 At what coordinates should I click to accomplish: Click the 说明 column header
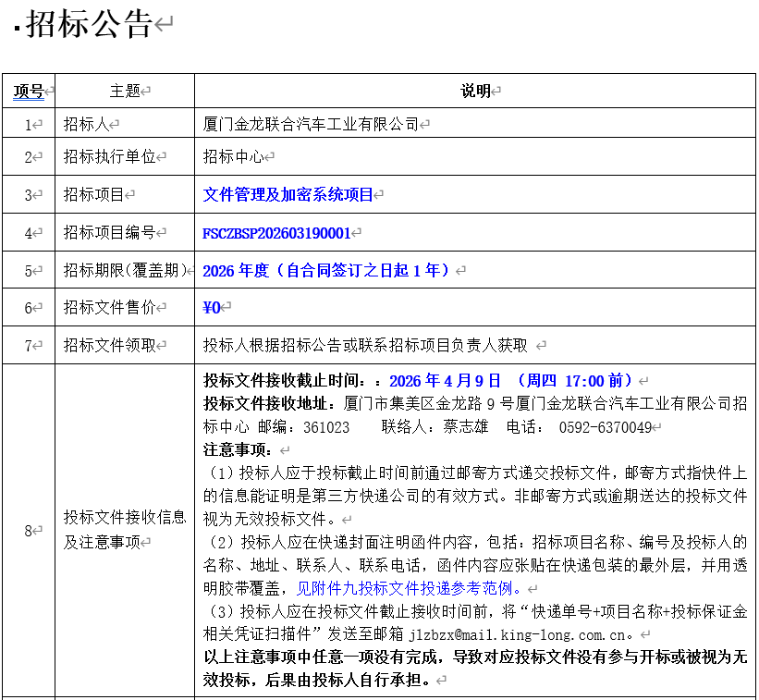tap(475, 91)
